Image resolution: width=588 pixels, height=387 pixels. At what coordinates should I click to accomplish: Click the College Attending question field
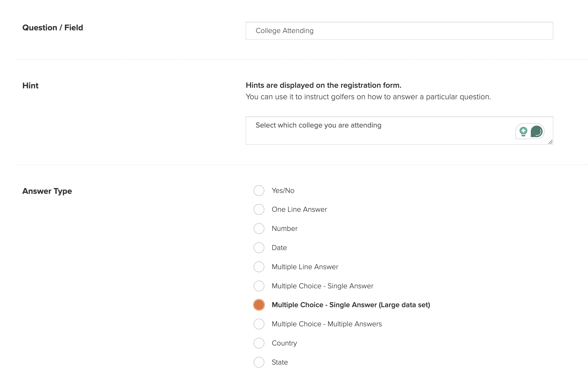399,31
